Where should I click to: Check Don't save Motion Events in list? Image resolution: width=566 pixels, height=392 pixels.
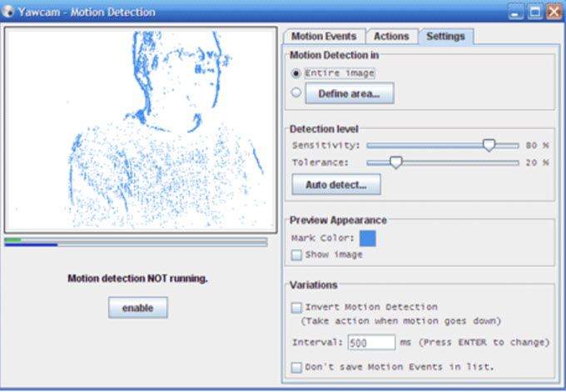296,368
